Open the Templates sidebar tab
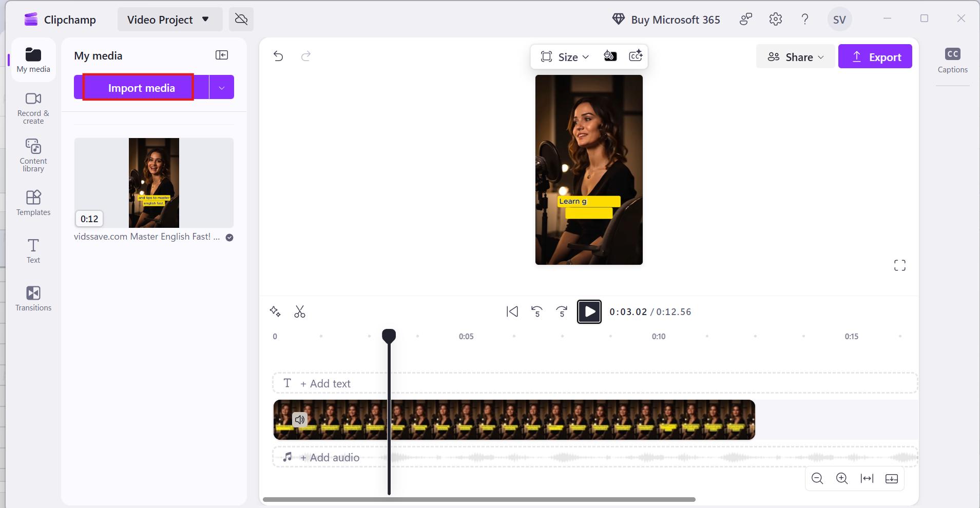The image size is (980, 508). tap(33, 203)
